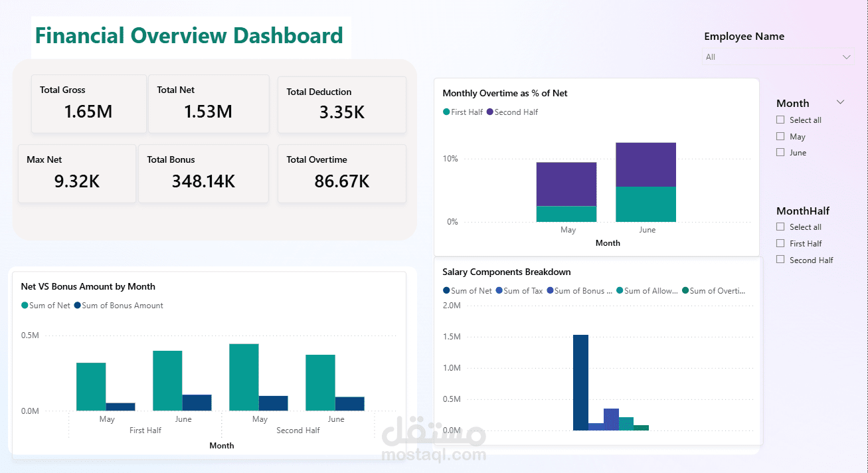This screenshot has width=868, height=473.
Task: Check the May month checkbox
Action: click(780, 136)
